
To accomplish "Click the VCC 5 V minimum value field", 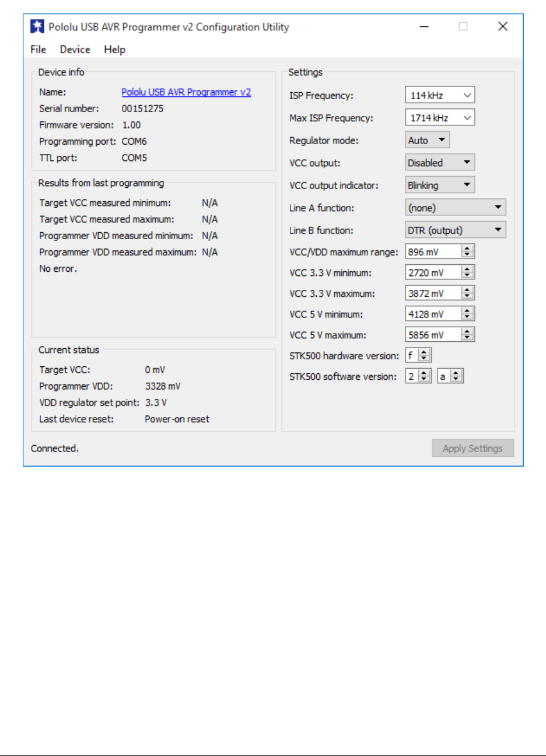I will click(x=433, y=314).
